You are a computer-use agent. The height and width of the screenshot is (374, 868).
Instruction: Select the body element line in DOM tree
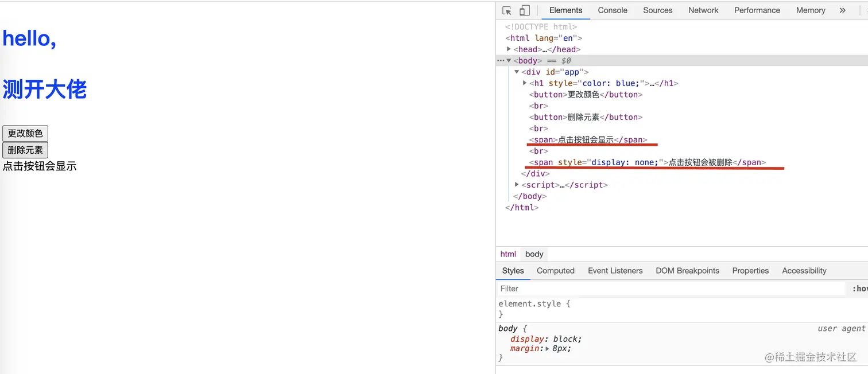coord(528,61)
